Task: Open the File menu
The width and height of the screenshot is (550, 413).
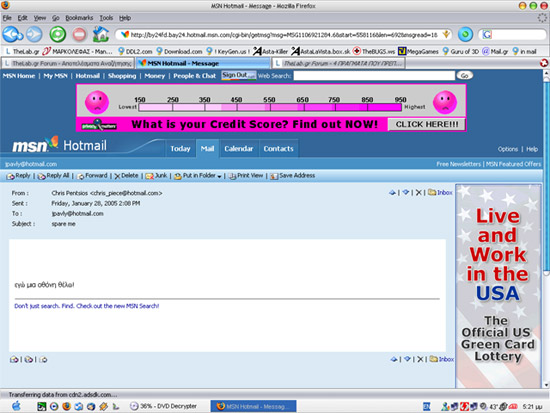Action: point(7,18)
